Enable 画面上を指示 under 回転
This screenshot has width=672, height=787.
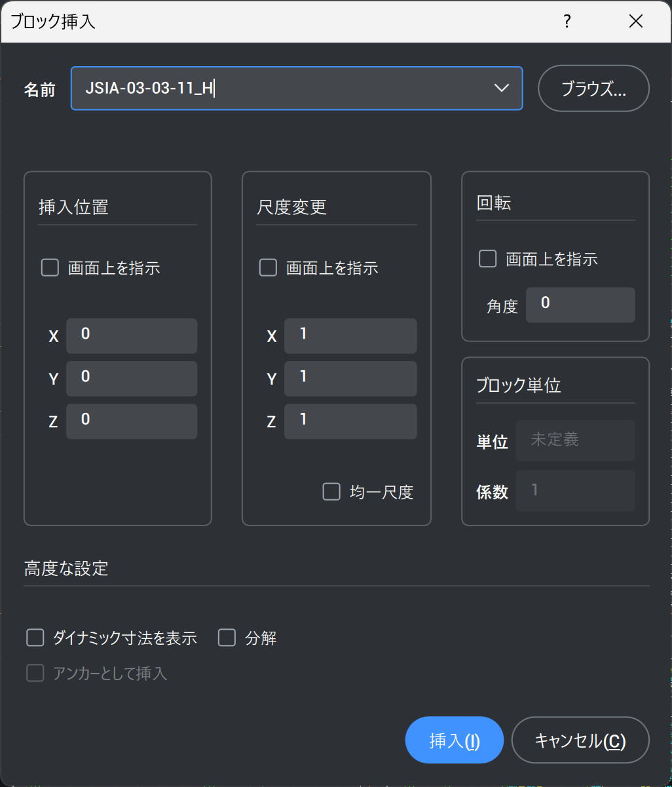coord(488,258)
